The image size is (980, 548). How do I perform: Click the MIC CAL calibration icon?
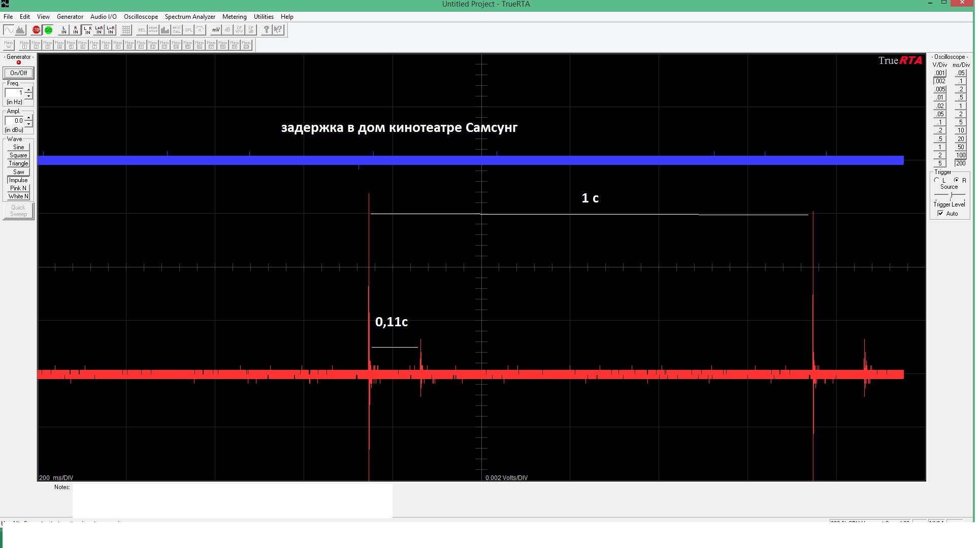click(x=177, y=30)
